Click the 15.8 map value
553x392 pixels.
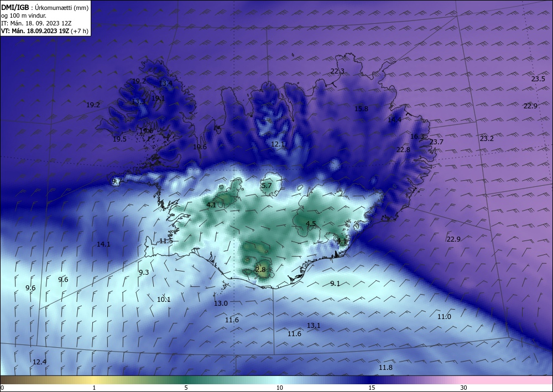[x=361, y=109]
